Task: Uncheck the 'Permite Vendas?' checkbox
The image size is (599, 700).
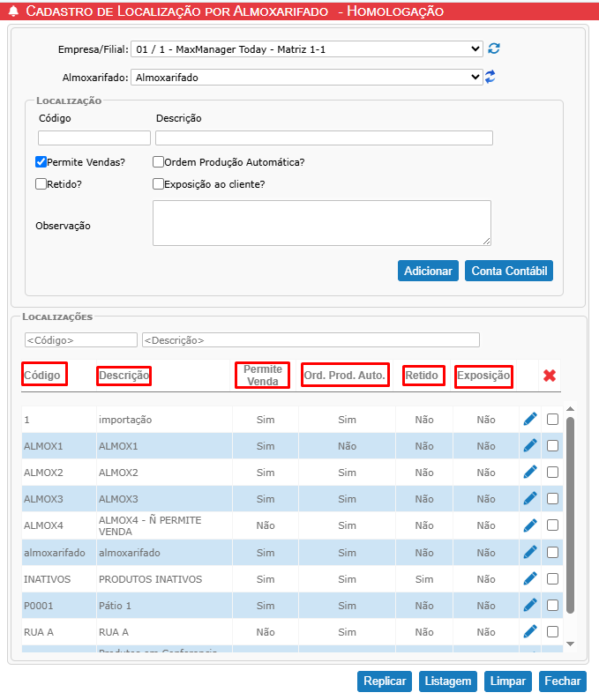Action: coord(41,162)
